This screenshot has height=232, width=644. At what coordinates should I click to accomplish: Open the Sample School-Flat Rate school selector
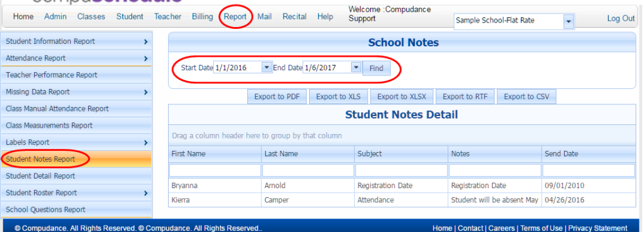(569, 21)
